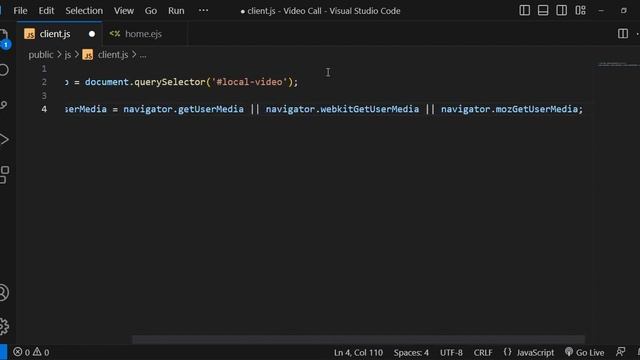Open the Source Control view
640x360 pixels.
tap(4, 105)
